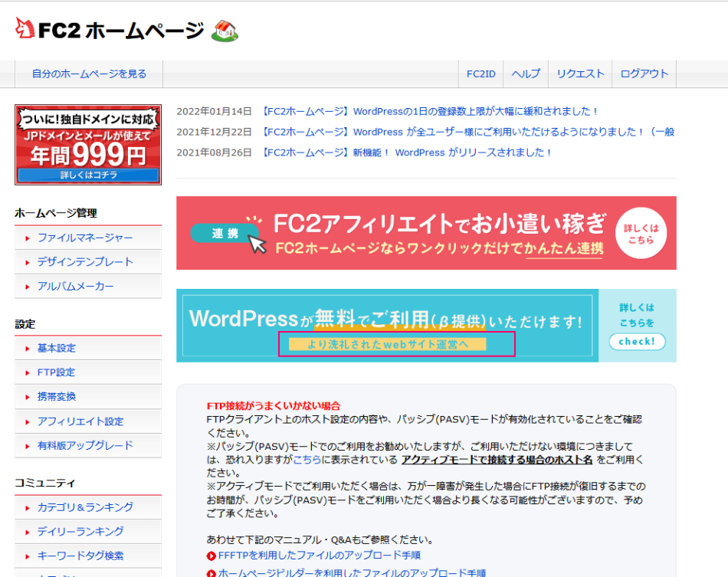Screen dimensions: 728x577
Task: Open 自分のホームページを見る link
Action: click(x=89, y=74)
